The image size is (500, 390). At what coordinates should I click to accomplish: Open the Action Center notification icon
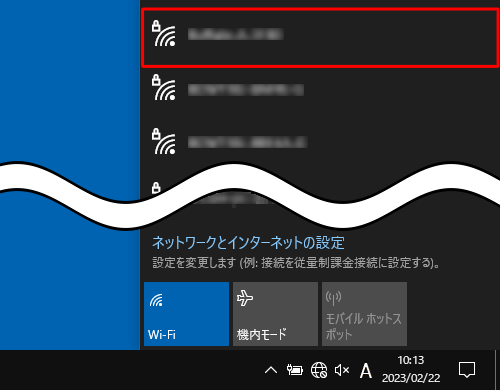tap(467, 370)
